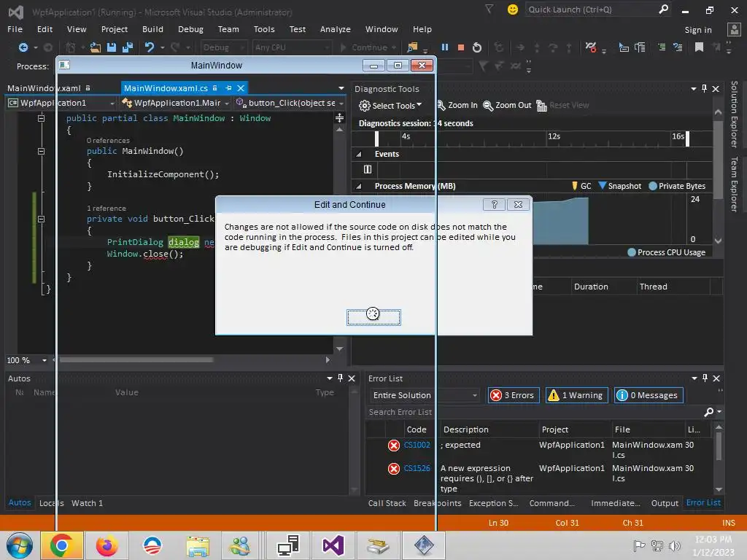Click the Open File folder icon
This screenshot has height=560, width=747.
(x=96, y=47)
